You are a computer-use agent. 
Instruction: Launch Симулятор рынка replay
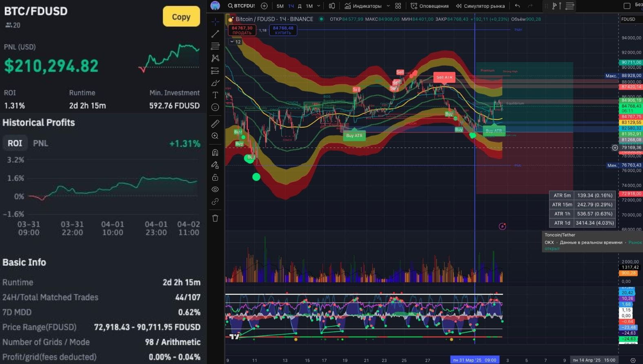[480, 6]
